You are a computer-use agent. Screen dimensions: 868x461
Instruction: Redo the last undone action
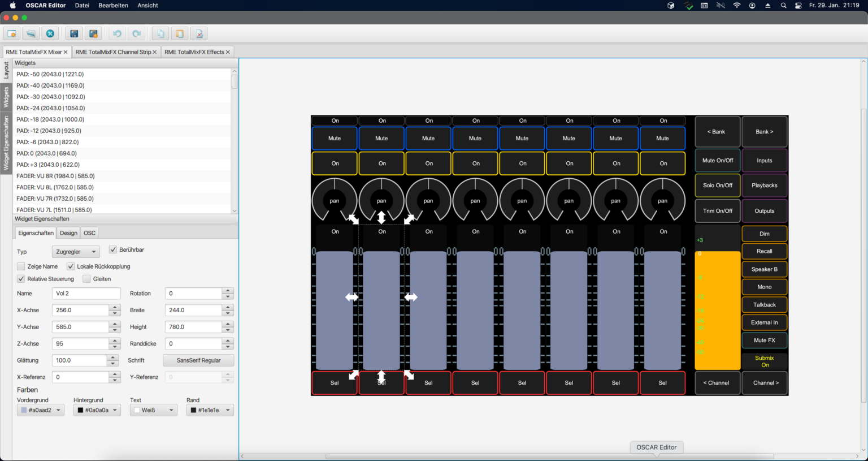coord(136,33)
